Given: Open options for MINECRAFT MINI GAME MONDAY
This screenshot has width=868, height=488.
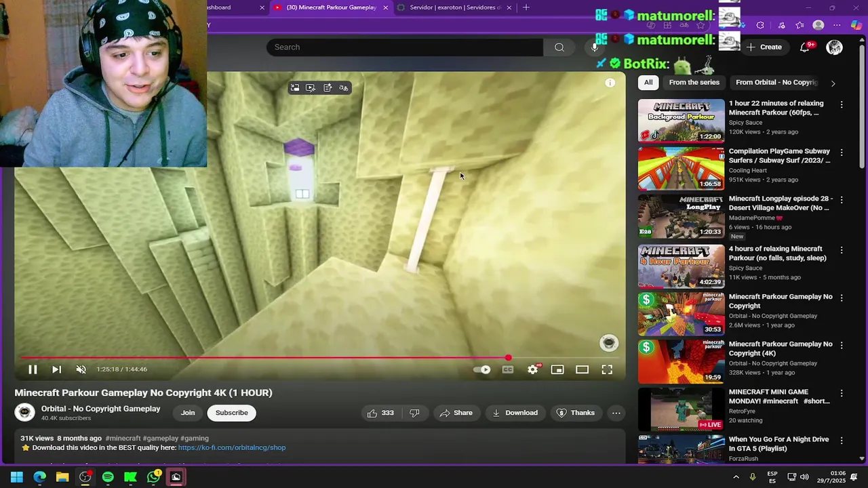Looking at the screenshot, I should click(842, 394).
